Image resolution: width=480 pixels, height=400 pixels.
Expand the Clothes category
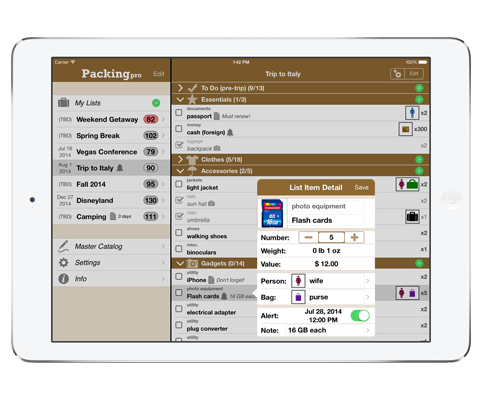(180, 159)
